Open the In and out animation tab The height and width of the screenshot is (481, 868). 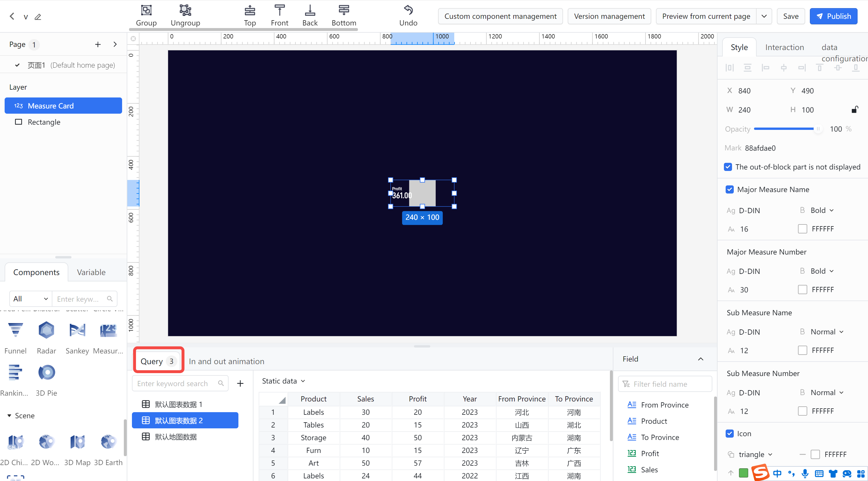[x=227, y=362]
